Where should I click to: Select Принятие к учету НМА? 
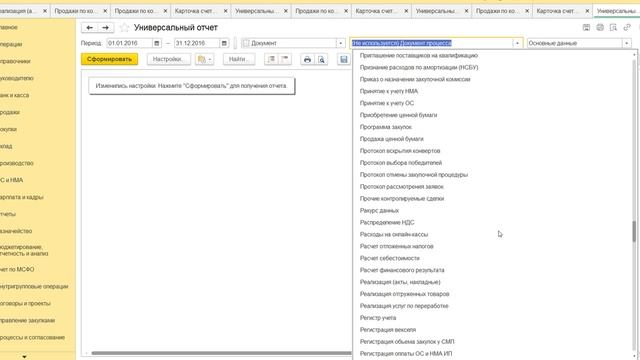click(389, 91)
